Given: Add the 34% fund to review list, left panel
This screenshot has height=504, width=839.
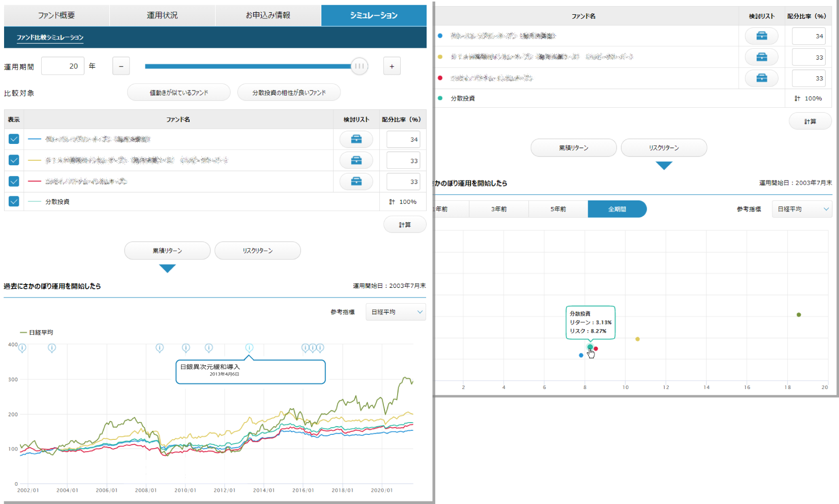Looking at the screenshot, I should (356, 139).
